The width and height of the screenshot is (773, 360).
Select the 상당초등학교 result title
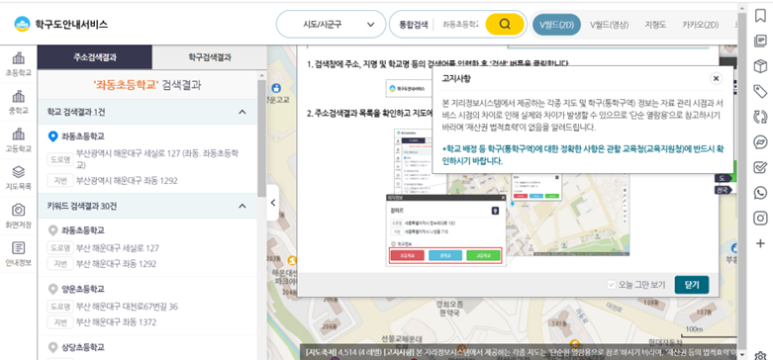click(83, 347)
